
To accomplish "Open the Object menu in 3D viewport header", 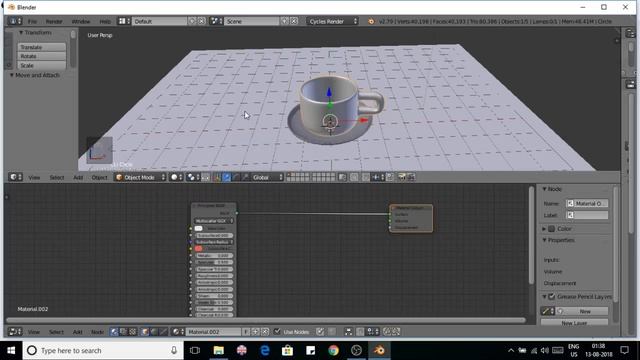I will tap(99, 178).
